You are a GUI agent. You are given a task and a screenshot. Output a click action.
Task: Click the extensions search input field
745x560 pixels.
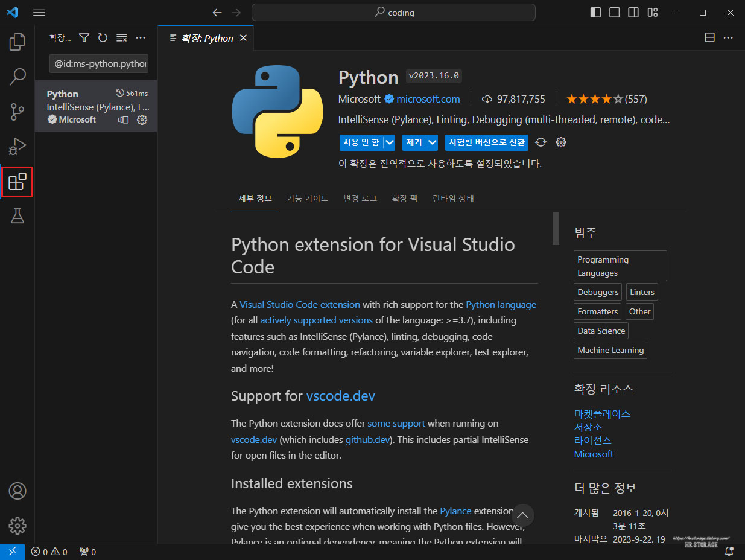point(99,63)
